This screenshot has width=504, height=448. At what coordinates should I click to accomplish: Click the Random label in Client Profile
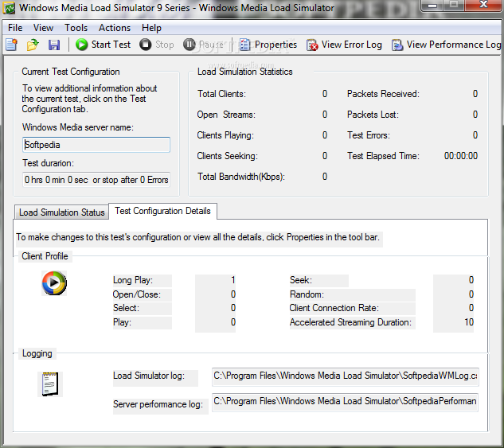click(307, 294)
